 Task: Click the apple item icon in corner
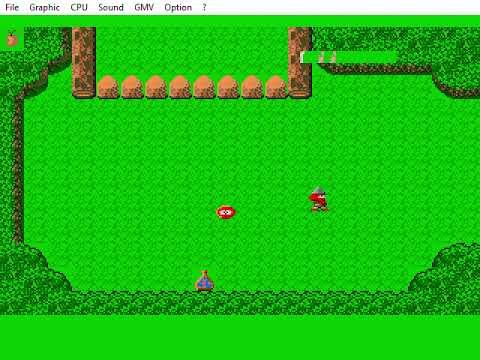(12, 39)
